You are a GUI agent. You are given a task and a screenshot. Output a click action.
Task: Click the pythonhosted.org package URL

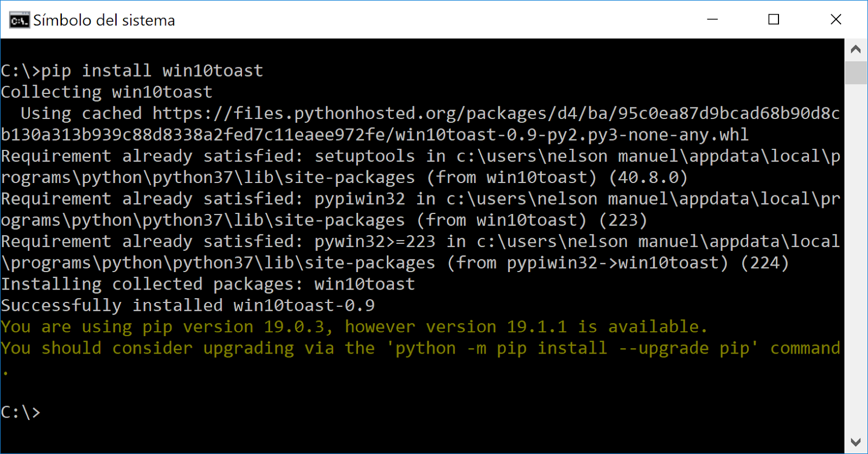coord(488,113)
